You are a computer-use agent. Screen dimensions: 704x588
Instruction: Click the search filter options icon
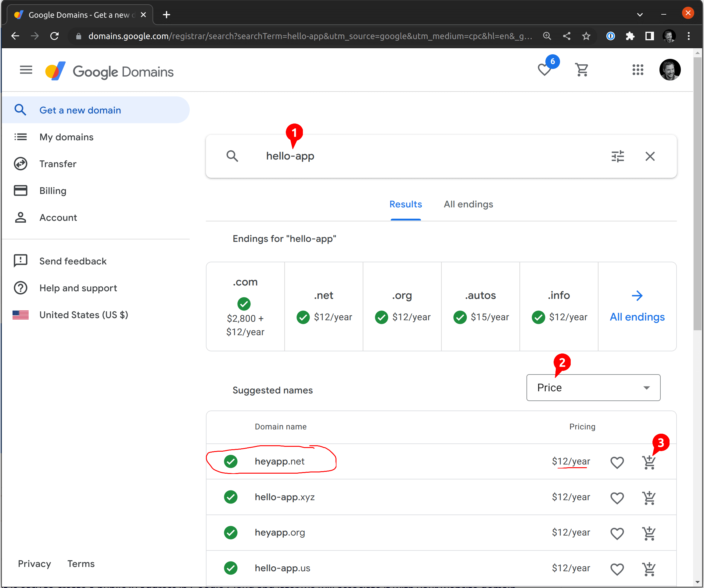point(617,156)
